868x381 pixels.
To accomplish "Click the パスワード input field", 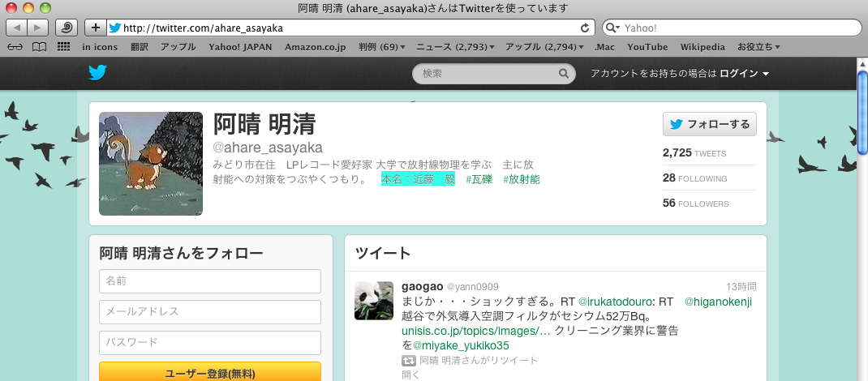I will 210,342.
